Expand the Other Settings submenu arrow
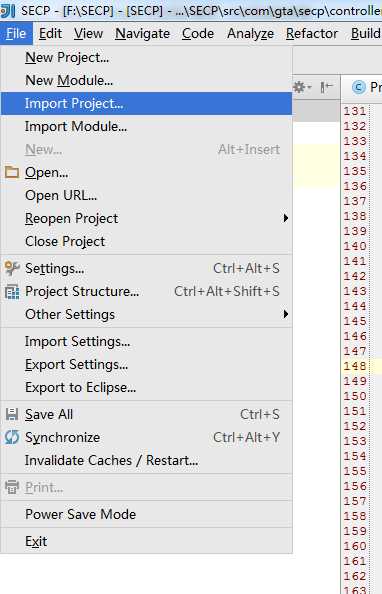The width and height of the screenshot is (382, 594). tap(286, 314)
